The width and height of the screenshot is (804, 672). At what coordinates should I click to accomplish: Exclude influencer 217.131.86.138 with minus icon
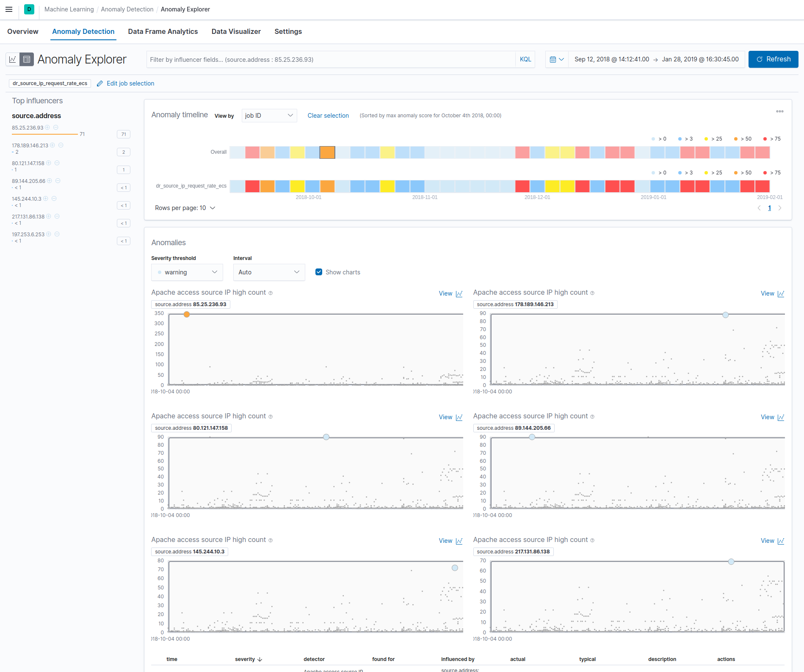coord(57,216)
